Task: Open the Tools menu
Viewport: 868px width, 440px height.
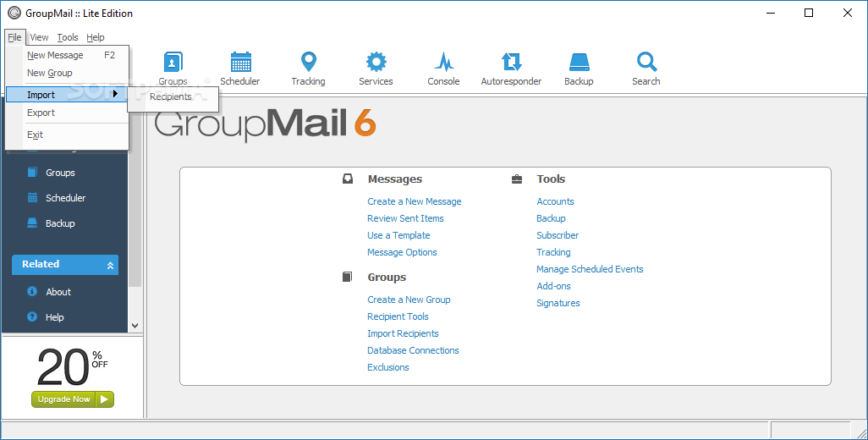Action: (68, 37)
